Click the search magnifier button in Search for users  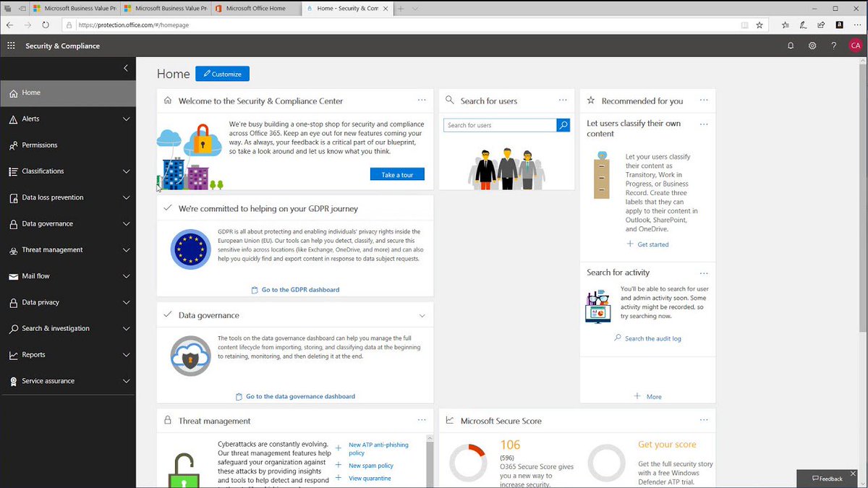[563, 125]
